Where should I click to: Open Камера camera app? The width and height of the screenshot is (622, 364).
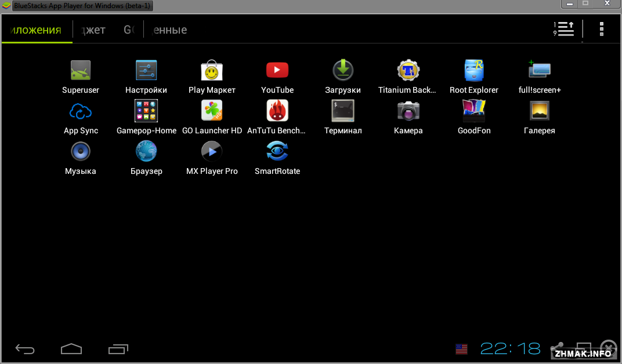(x=408, y=111)
